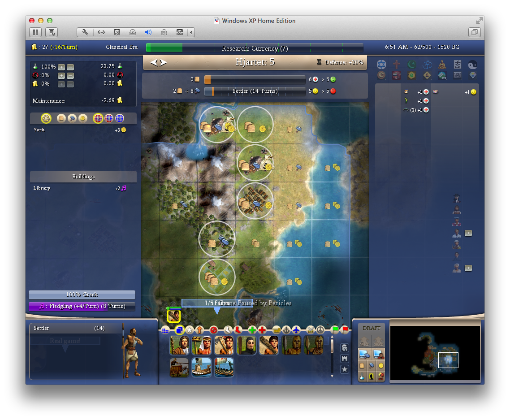Emphasize commerce with the gold coin icon
510x420 pixels.
(82, 118)
